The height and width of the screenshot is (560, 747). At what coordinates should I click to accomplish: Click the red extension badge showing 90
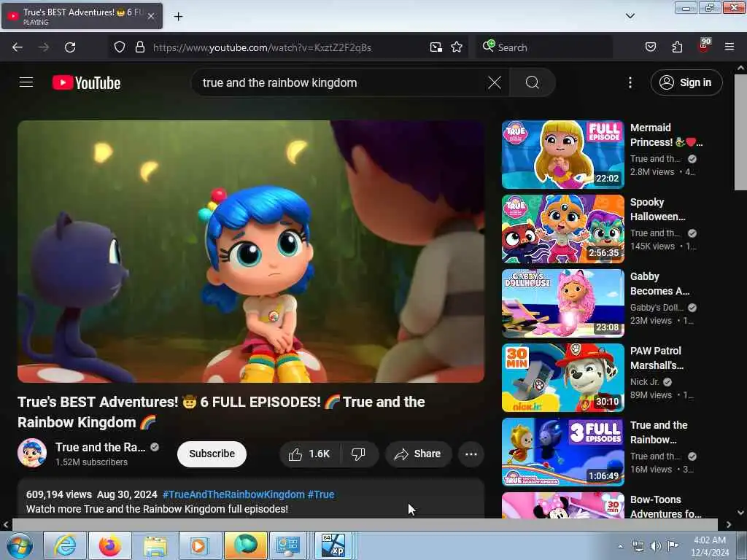coord(704,45)
